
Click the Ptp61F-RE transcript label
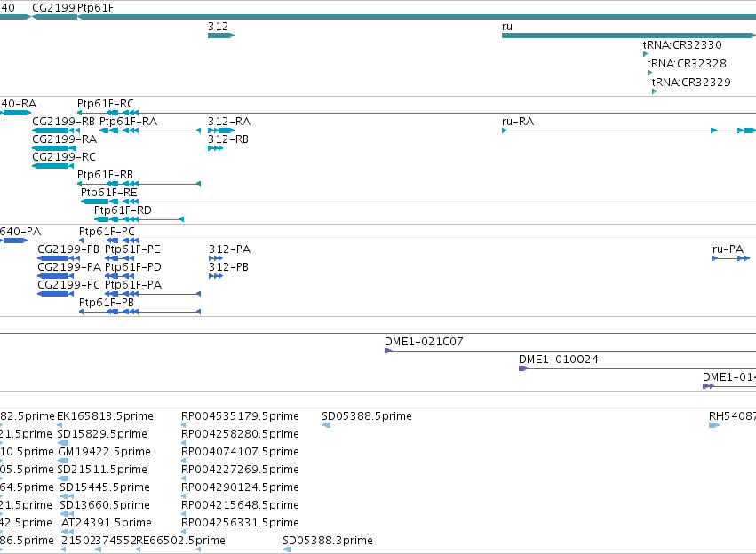click(x=109, y=193)
